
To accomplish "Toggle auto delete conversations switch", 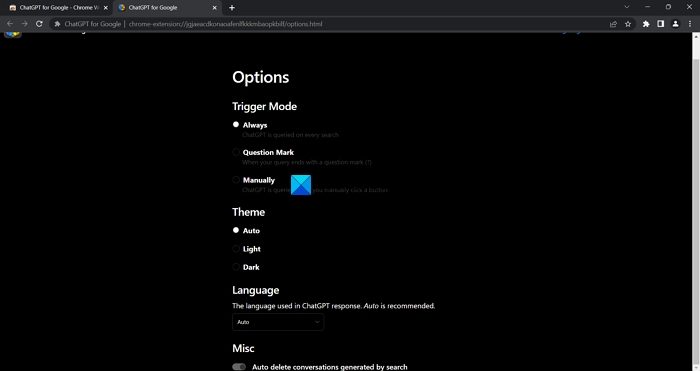I will click(239, 367).
